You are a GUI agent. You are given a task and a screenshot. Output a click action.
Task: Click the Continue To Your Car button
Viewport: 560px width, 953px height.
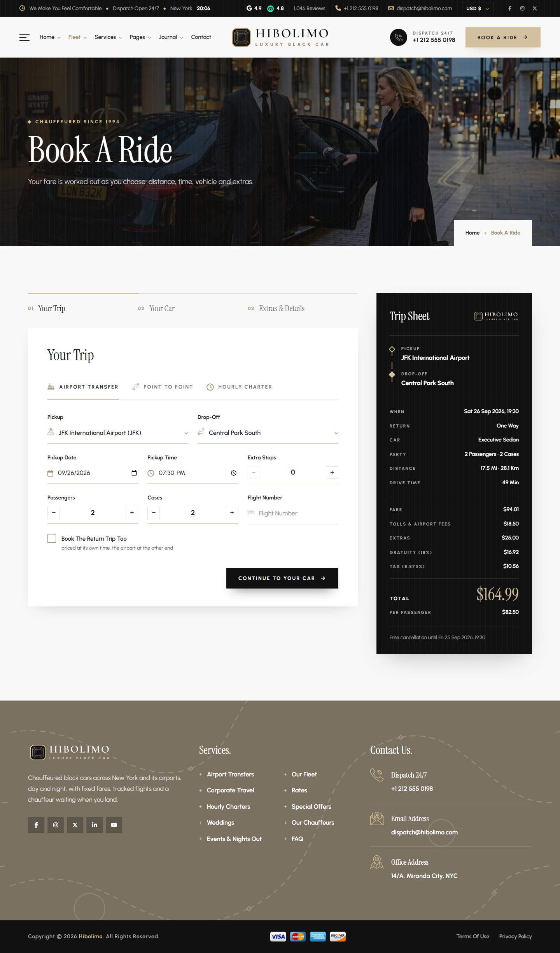(282, 578)
